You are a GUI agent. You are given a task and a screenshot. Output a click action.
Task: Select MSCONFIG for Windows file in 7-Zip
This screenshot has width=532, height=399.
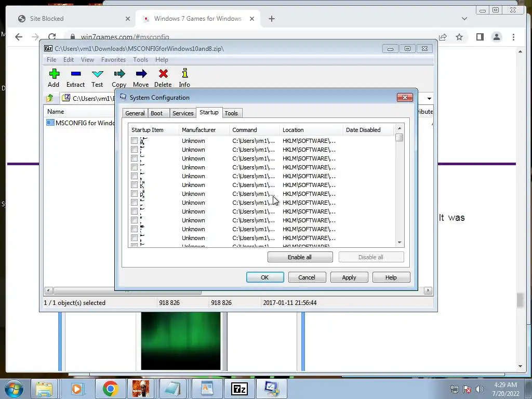coord(80,123)
